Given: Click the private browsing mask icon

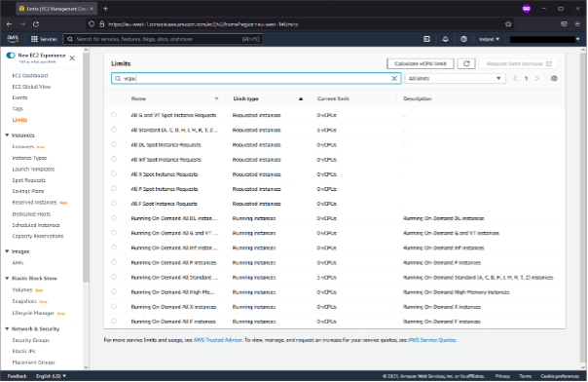Looking at the screenshot, I should 527,8.
